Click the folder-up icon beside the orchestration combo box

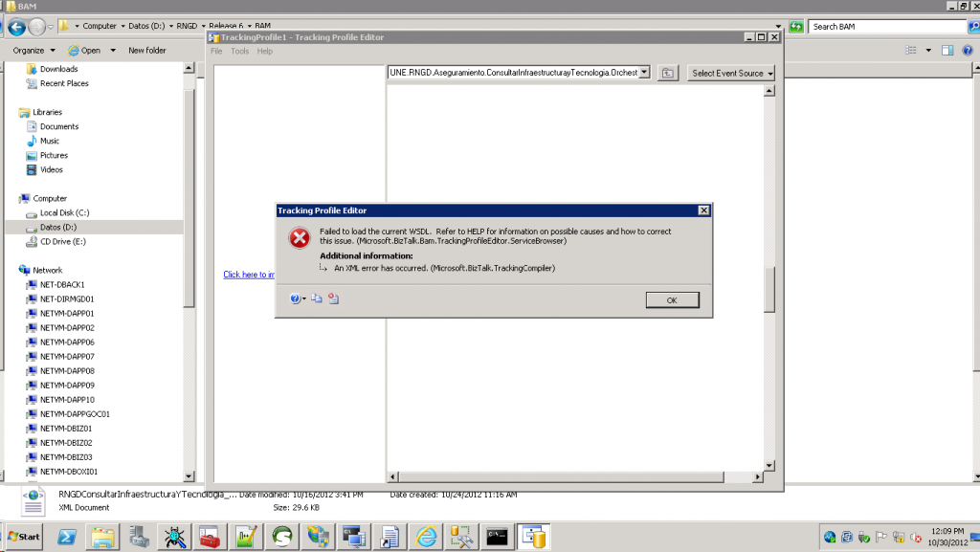coord(668,73)
